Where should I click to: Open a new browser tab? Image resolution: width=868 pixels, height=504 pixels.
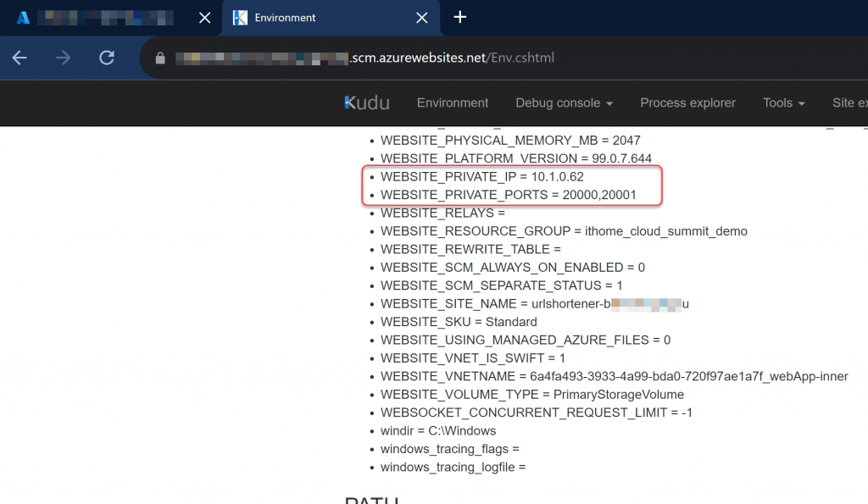point(460,18)
